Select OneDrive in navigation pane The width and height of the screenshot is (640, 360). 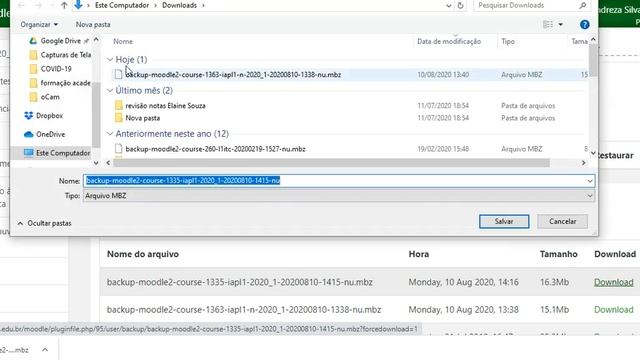pyautogui.click(x=50, y=134)
